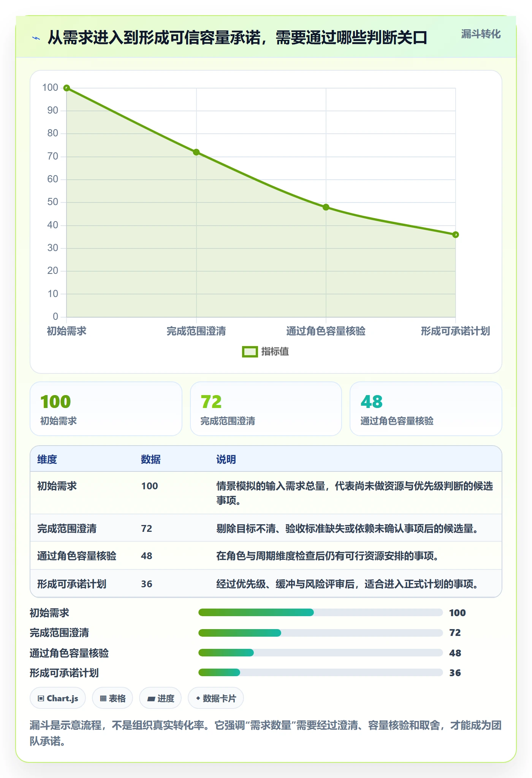Screen dimensions: 532x778
Task: Click the 数据 column header
Action: point(151,459)
